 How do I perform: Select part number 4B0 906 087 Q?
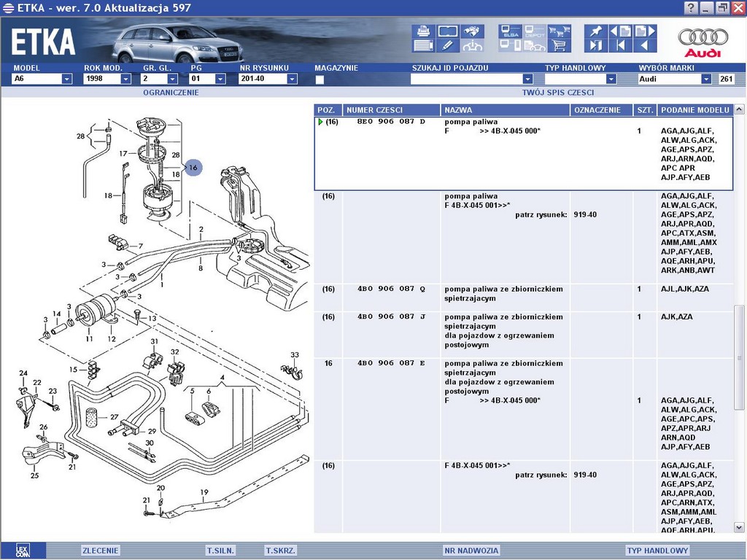[391, 289]
